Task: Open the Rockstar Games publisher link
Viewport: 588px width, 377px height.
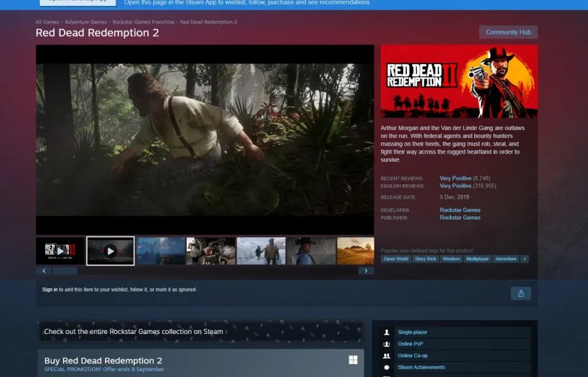Action: (460, 218)
